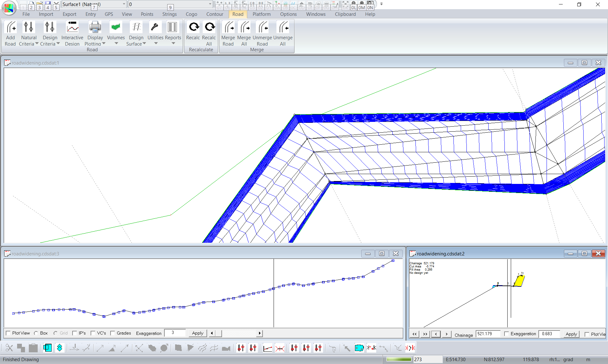Open the Contour menu
The height and width of the screenshot is (364, 608).
(x=215, y=14)
